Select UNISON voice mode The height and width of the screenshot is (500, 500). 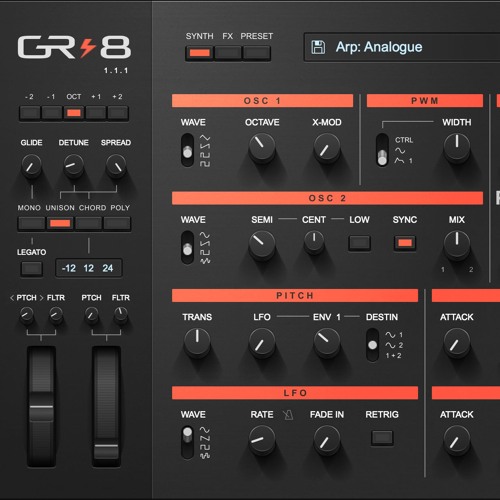coord(60,223)
